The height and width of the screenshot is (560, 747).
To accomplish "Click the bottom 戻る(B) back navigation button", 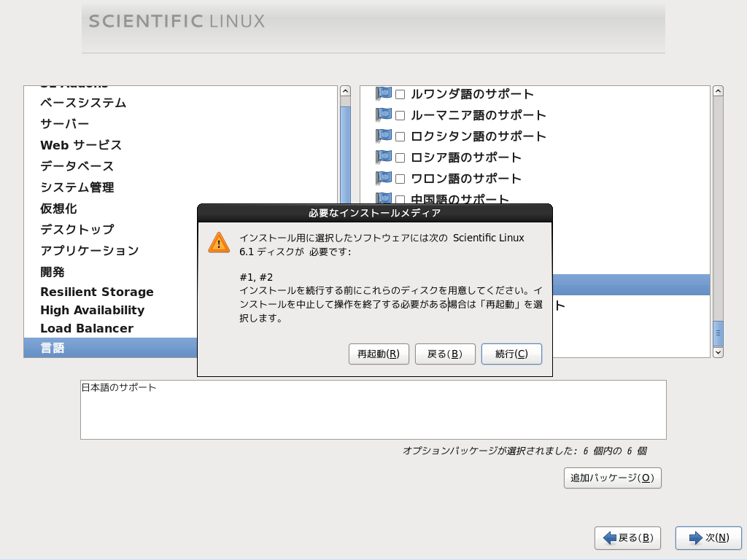I will point(627,537).
